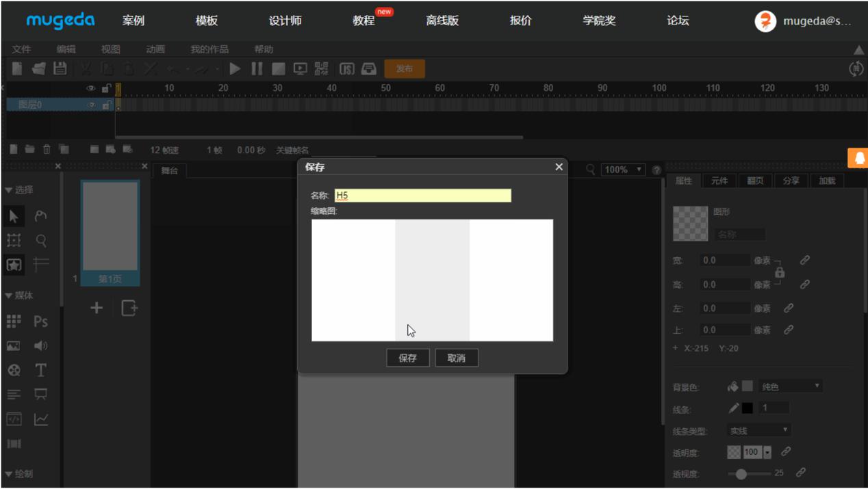
Task: Toggle the lock for layer 图层0
Action: click(x=106, y=105)
